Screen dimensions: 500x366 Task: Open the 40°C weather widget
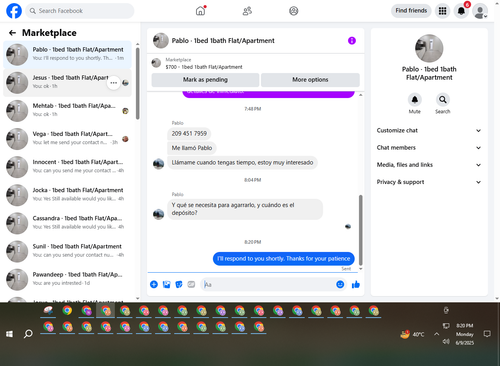point(412,334)
